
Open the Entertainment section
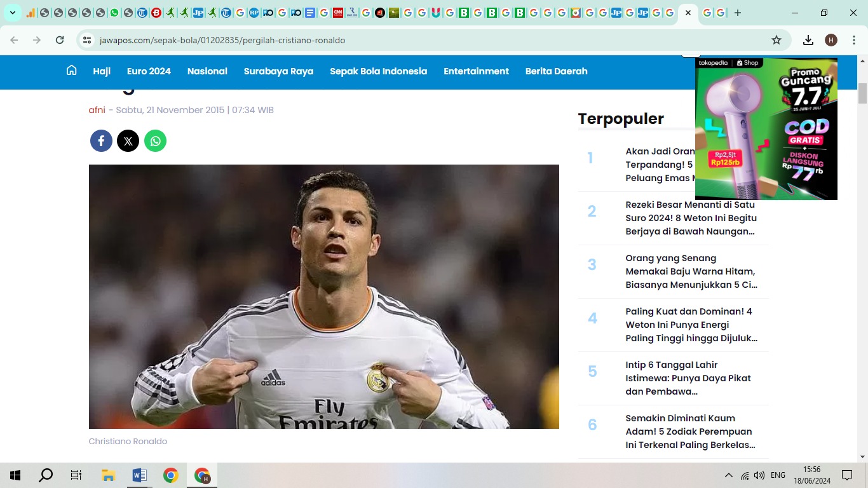point(476,71)
